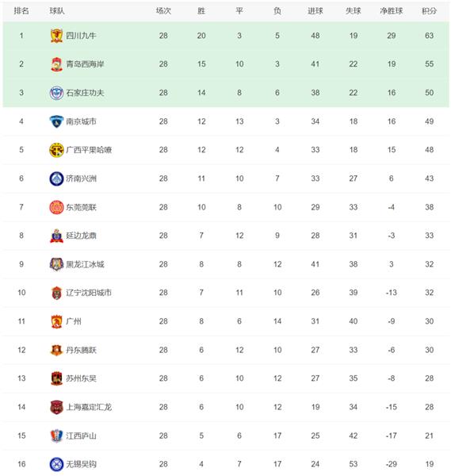The width and height of the screenshot is (451, 476).
Task: Click the 四川九牛 team logo
Action: point(56,36)
